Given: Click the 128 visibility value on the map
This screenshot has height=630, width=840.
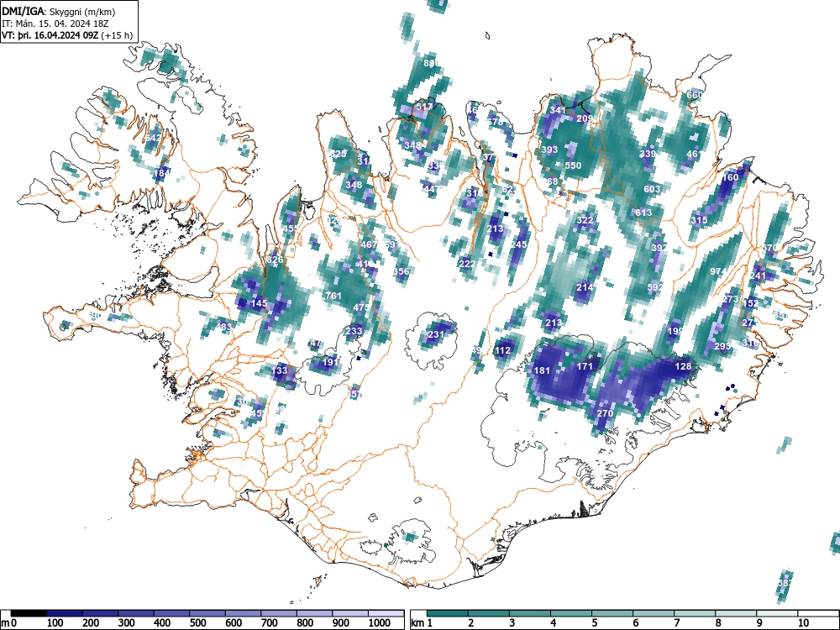Looking at the screenshot, I should coord(683,366).
